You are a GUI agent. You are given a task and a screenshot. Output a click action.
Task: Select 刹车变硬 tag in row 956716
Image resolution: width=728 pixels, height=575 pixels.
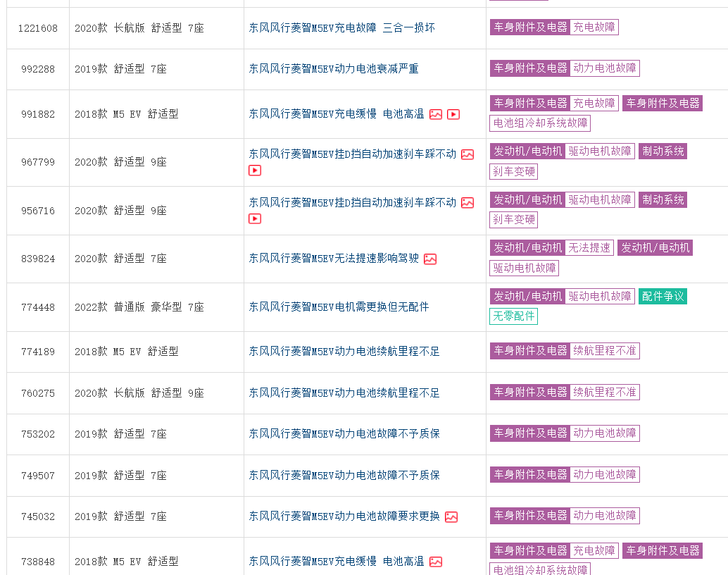click(x=513, y=219)
